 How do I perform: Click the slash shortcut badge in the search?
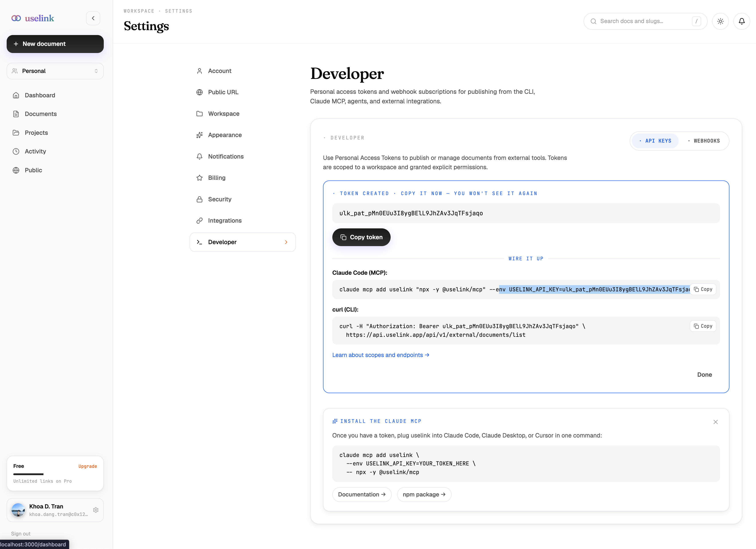[696, 21]
